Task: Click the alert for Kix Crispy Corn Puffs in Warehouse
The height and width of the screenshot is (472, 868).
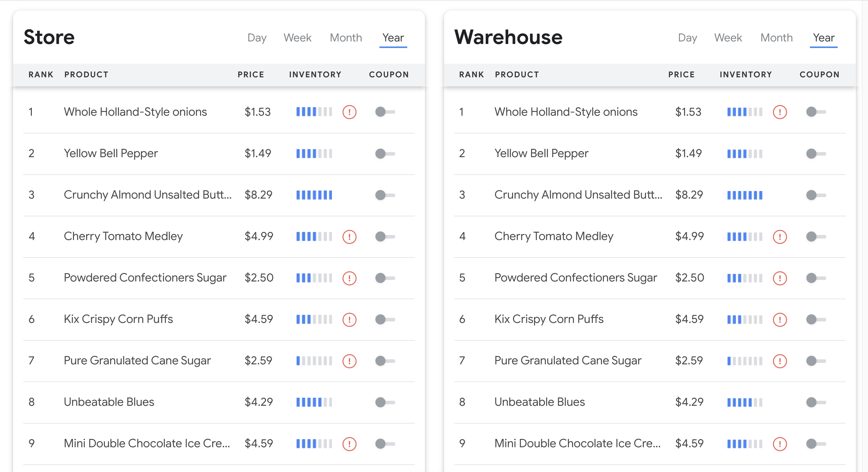Action: tap(780, 319)
